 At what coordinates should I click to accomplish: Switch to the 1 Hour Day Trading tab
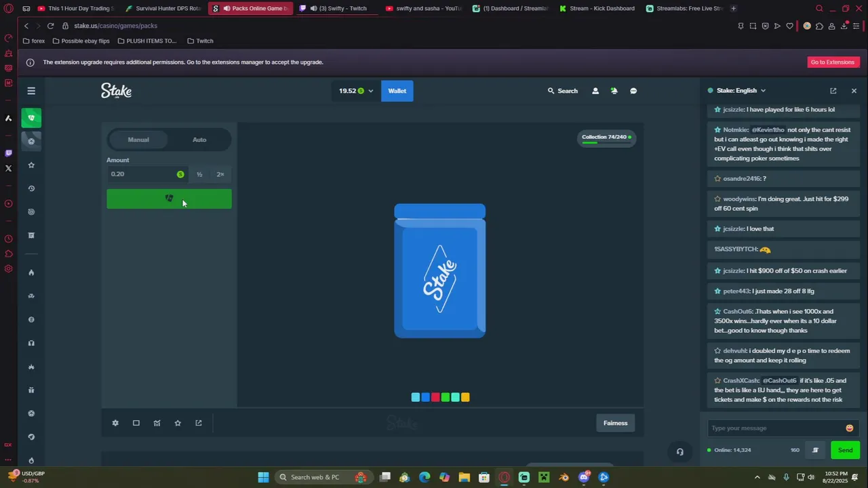[x=77, y=9]
